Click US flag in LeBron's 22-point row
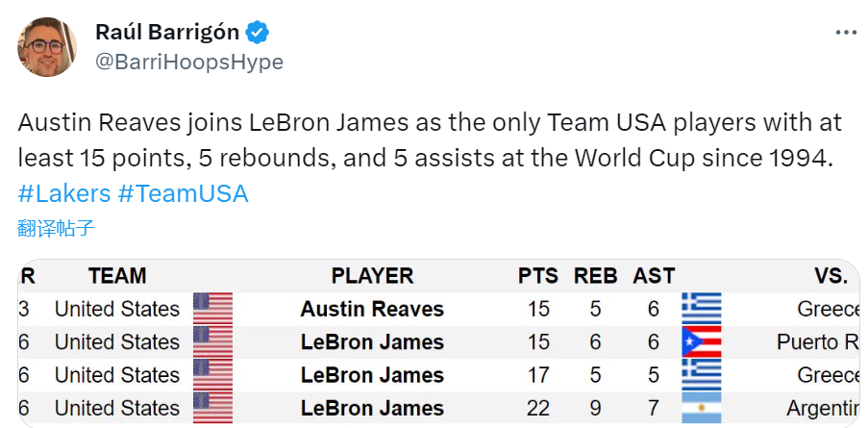This screenshot has width=868, height=428. point(212,408)
